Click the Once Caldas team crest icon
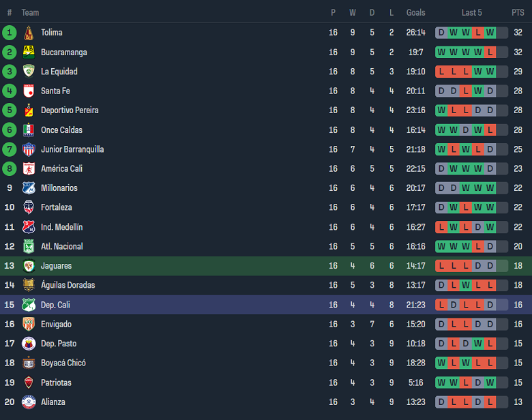 point(29,130)
